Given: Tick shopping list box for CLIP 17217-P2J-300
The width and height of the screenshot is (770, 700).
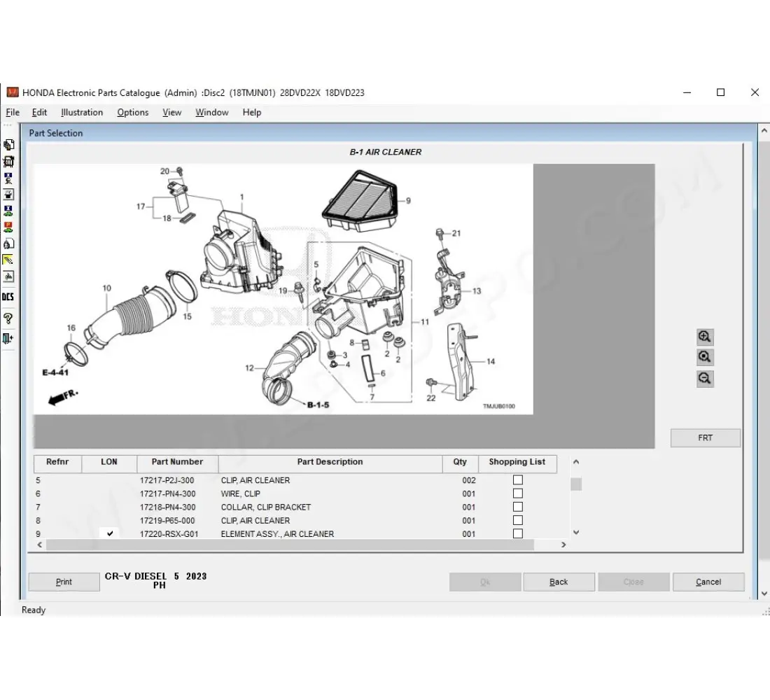Looking at the screenshot, I should click(x=517, y=480).
